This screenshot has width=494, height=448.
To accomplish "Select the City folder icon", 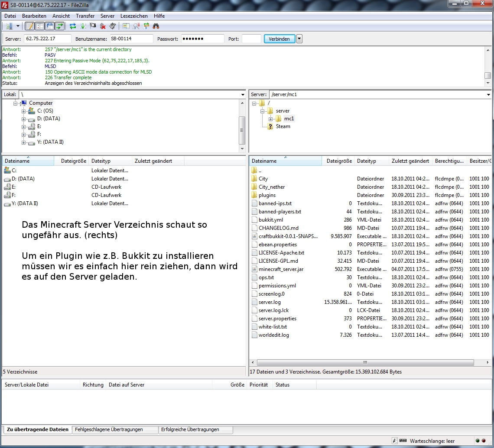I will 254,179.
